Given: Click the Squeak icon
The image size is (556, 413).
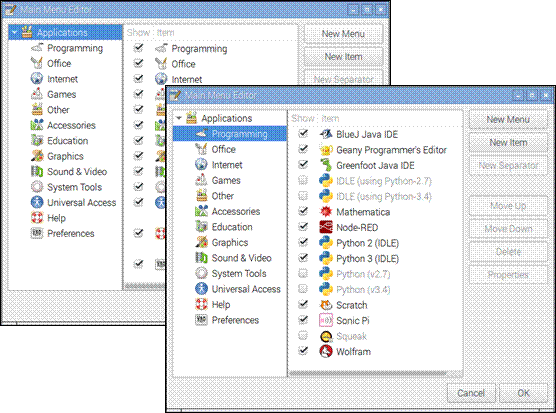Looking at the screenshot, I should 326,336.
